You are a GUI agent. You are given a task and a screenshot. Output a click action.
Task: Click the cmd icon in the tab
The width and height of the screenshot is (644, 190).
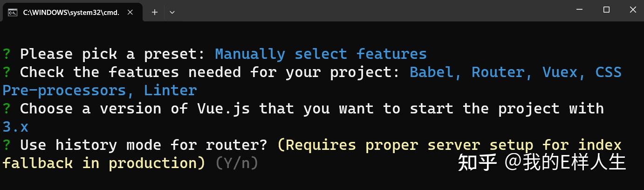click(13, 13)
